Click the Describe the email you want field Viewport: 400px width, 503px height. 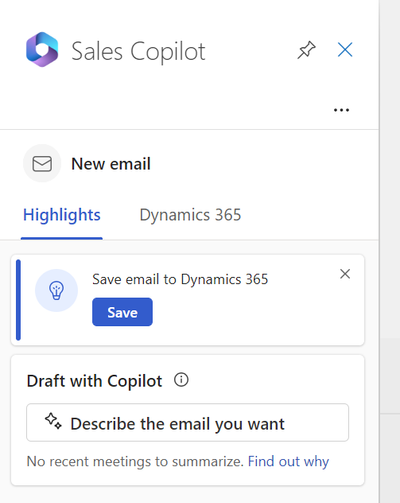[x=188, y=423]
